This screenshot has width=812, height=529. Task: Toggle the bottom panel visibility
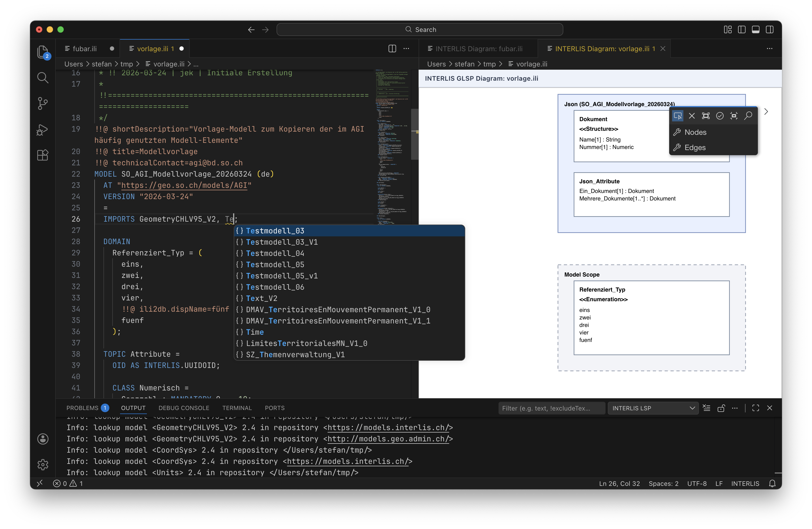click(x=755, y=30)
